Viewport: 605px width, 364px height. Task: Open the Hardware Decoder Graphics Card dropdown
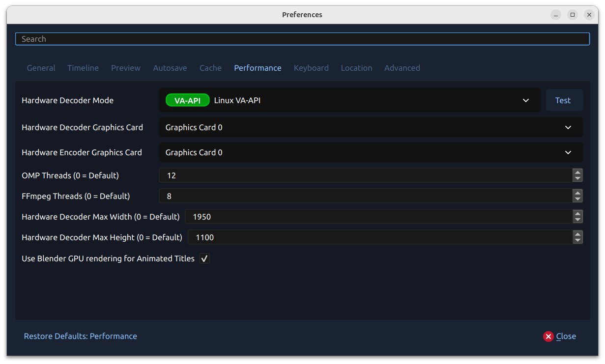pyautogui.click(x=567, y=127)
